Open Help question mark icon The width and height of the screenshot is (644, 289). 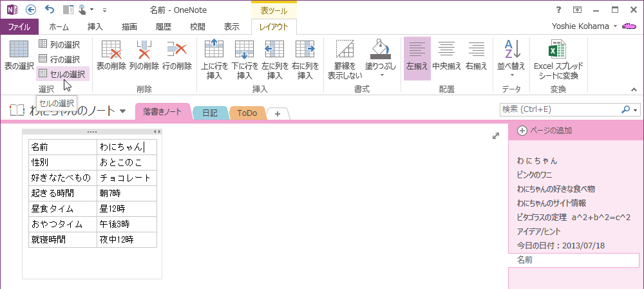click(558, 10)
